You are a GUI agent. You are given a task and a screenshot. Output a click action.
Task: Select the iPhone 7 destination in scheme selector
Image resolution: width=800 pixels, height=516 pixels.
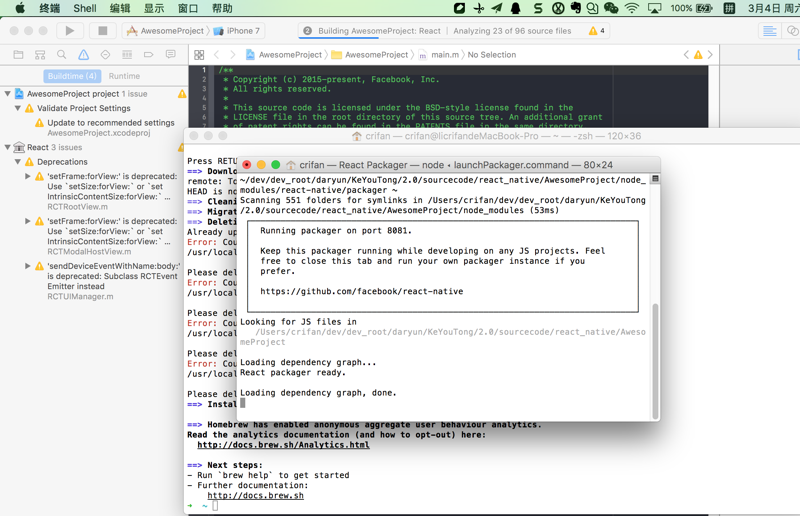click(x=237, y=31)
